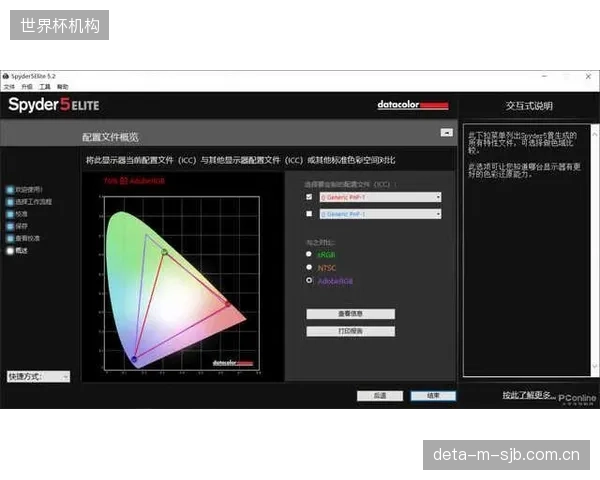Click the Spyder5Elite title bar app icon
Screen dimensions: 600x480
[6, 76]
